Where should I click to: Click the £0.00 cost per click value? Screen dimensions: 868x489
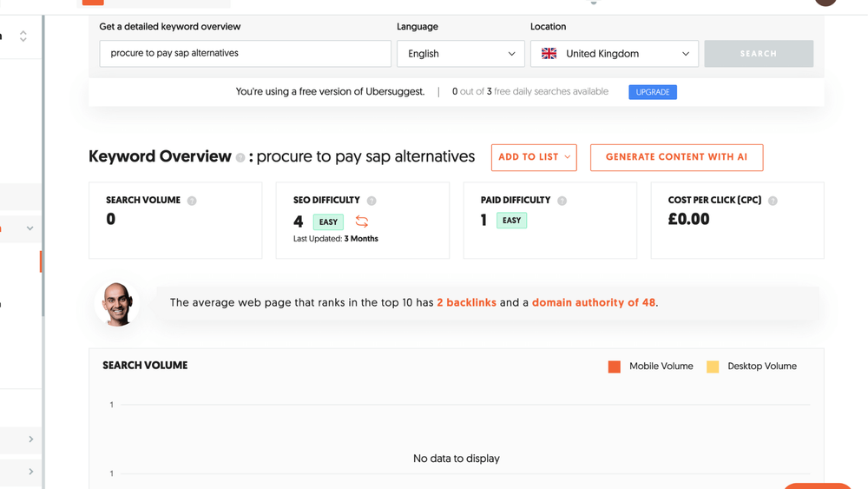click(x=688, y=219)
